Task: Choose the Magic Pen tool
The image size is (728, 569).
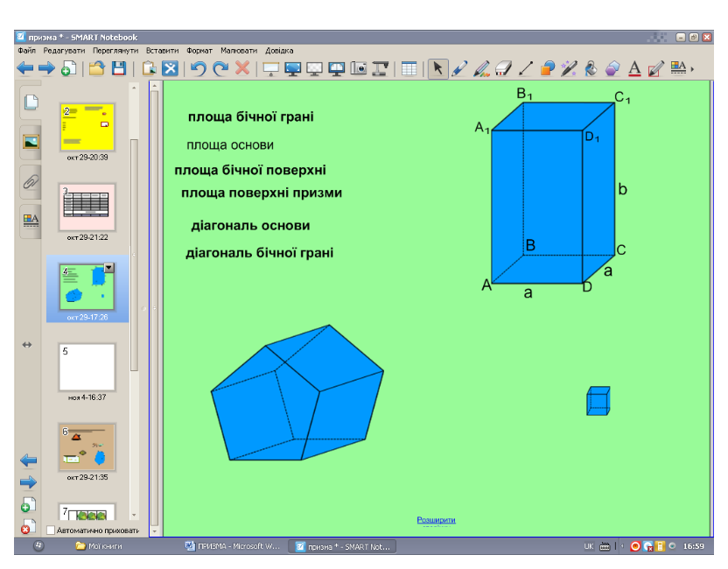Action: [x=569, y=68]
